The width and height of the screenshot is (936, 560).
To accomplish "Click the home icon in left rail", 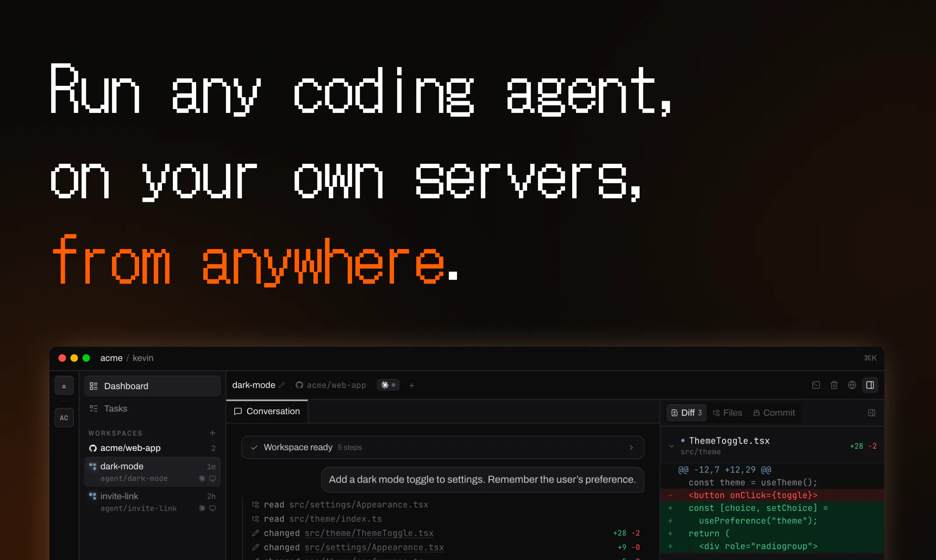I will point(64,386).
